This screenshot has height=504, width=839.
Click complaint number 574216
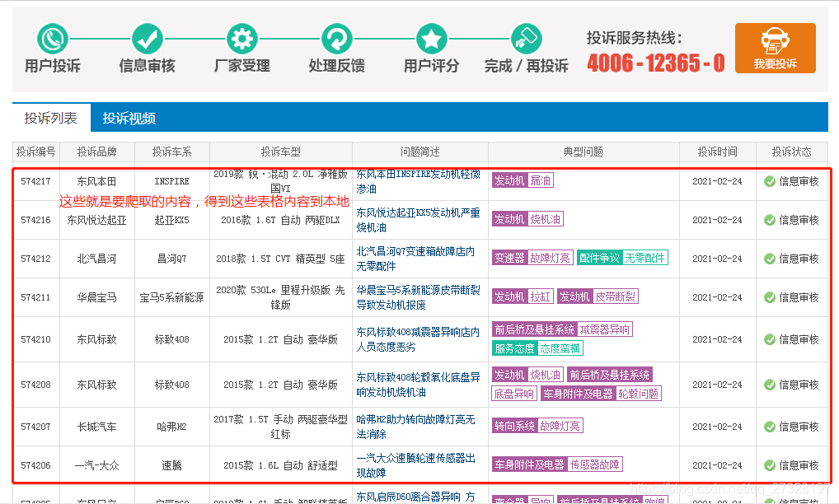pos(35,220)
